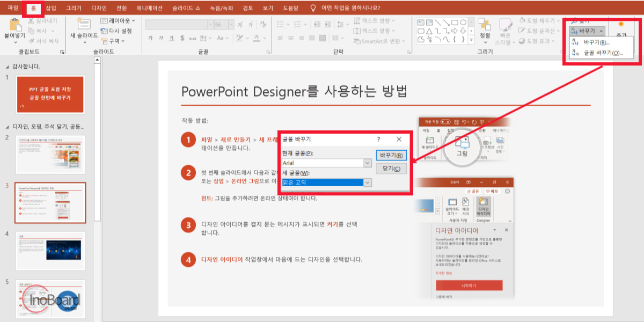644x322 pixels.
Task: Collapse the 감사합니다. section header
Action: click(x=7, y=67)
